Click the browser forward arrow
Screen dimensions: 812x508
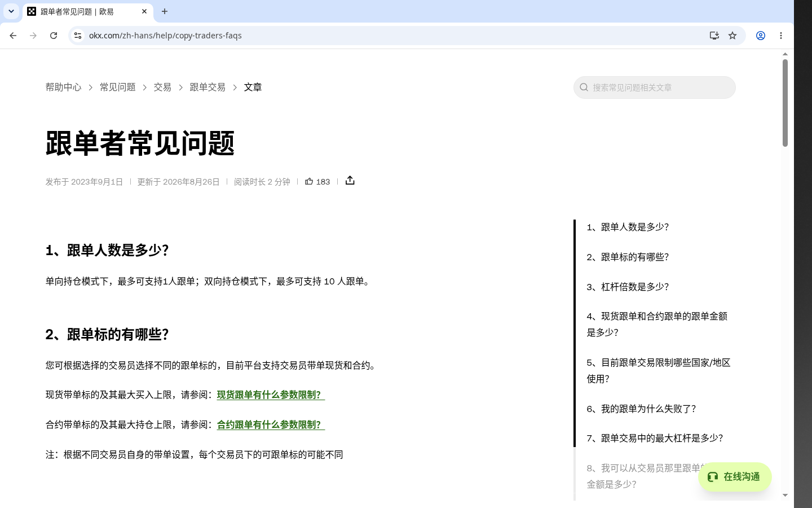[x=33, y=36]
